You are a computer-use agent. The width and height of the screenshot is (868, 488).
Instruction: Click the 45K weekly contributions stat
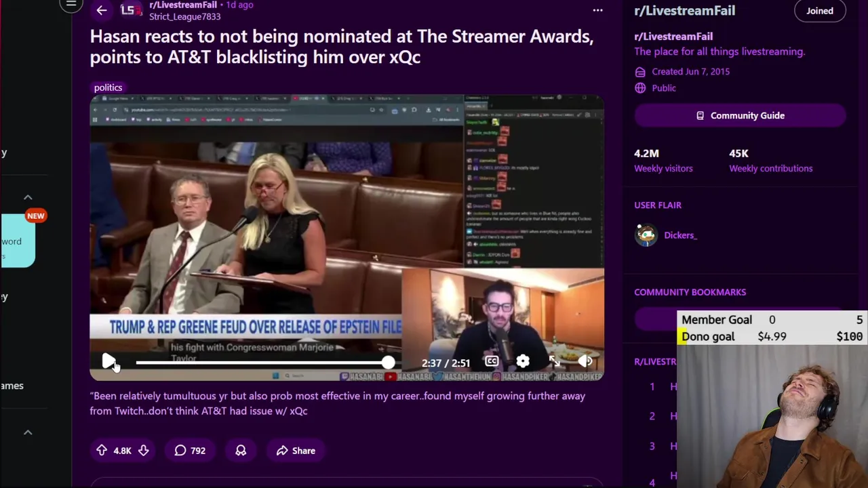click(x=770, y=161)
